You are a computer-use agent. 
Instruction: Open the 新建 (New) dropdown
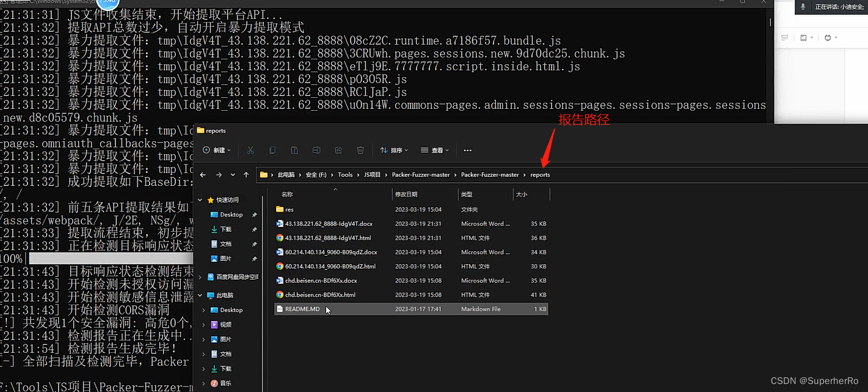point(217,150)
